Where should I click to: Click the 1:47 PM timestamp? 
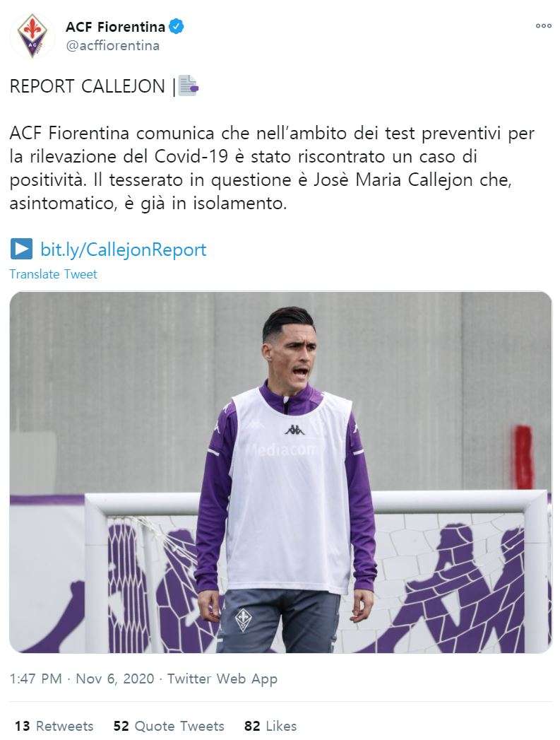(36, 679)
